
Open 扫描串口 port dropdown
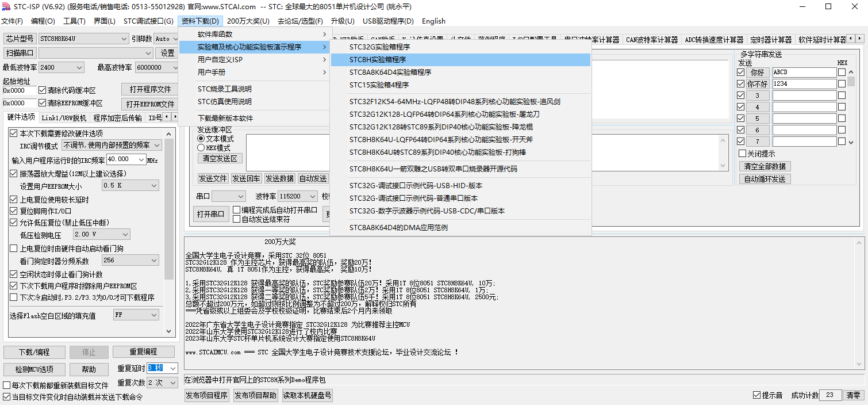[95, 53]
